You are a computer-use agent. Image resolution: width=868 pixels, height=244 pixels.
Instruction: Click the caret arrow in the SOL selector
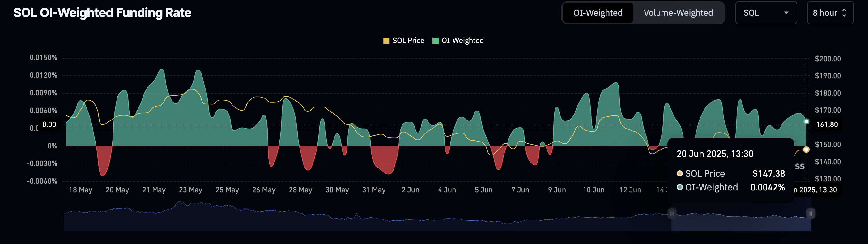click(786, 13)
